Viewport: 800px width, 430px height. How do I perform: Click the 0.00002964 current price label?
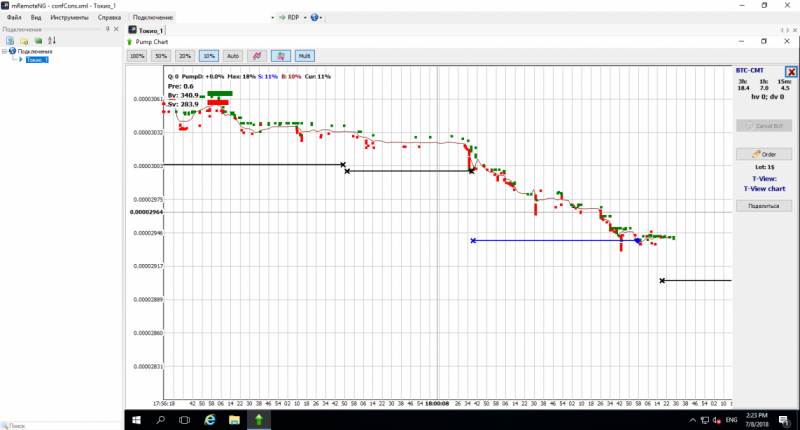[146, 212]
